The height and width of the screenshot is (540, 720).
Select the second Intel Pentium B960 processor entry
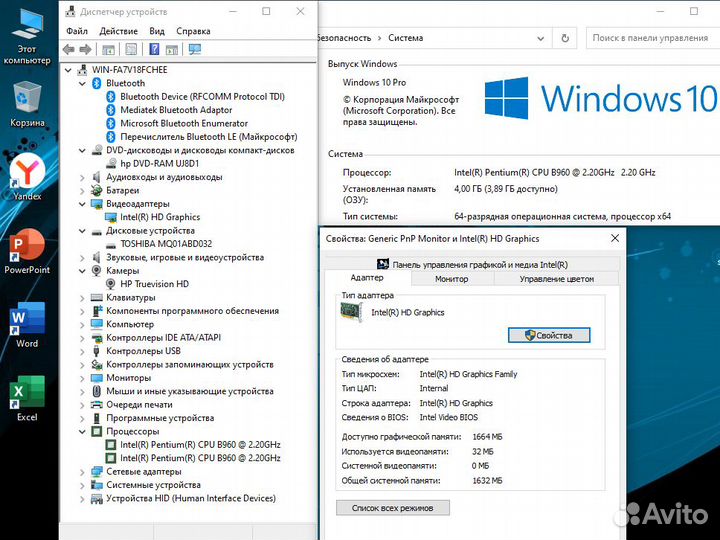tap(200, 458)
